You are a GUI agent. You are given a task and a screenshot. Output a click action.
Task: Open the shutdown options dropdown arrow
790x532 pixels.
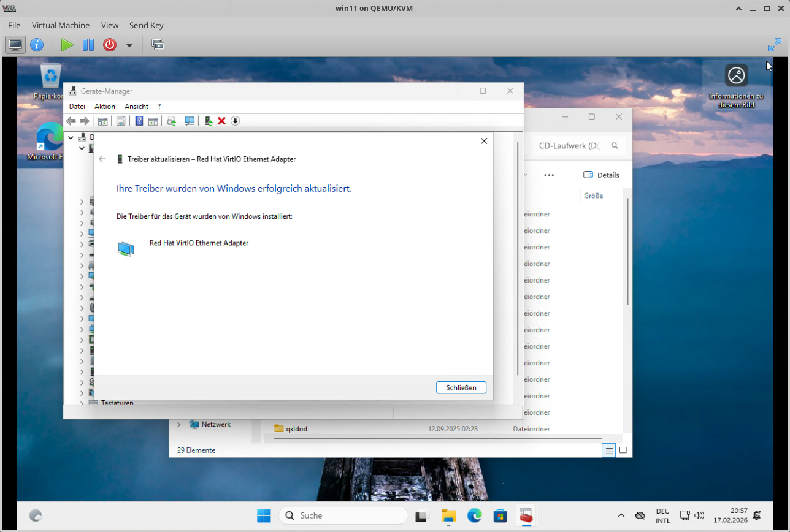129,45
